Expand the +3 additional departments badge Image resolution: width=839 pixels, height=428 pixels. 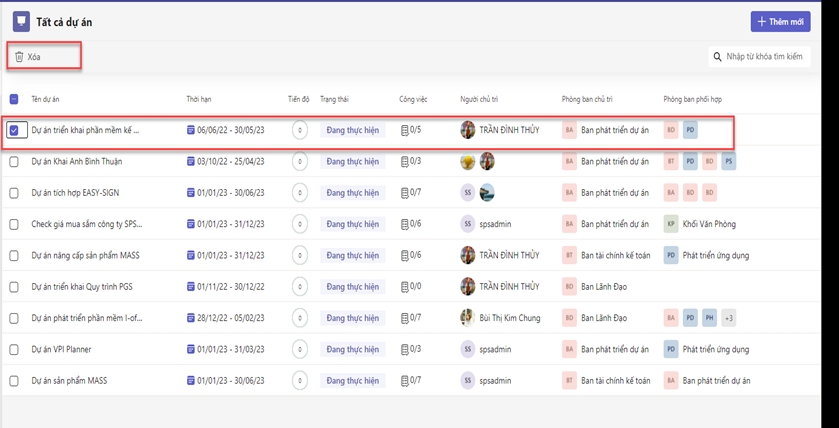pyautogui.click(x=729, y=318)
